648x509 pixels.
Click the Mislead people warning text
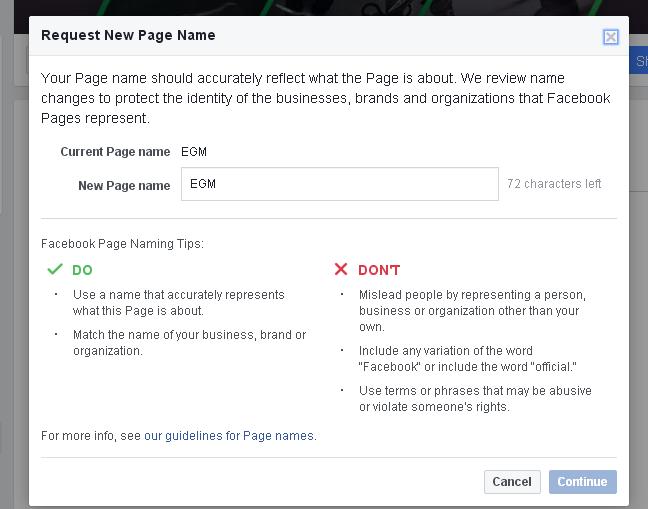[471, 311]
